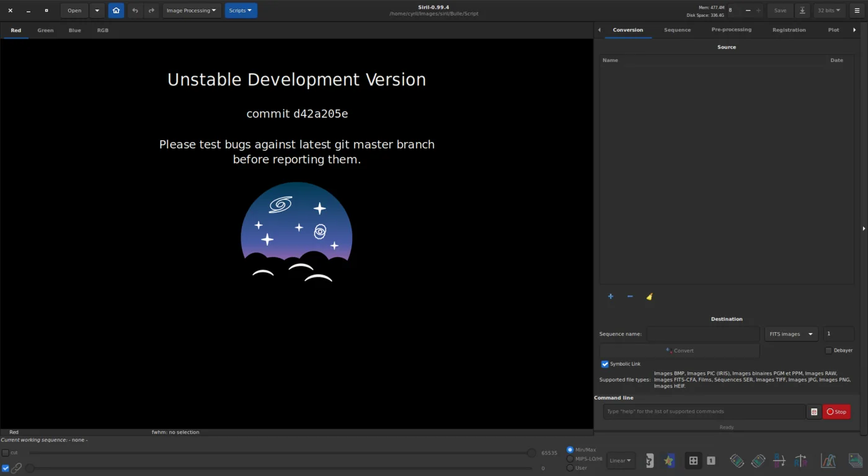Open the FITS images format dropdown
Screen dimensions: 868x476
tap(791, 334)
